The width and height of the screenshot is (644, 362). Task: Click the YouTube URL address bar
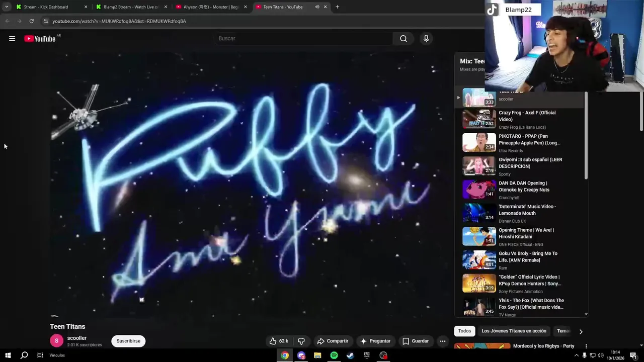pos(119,21)
